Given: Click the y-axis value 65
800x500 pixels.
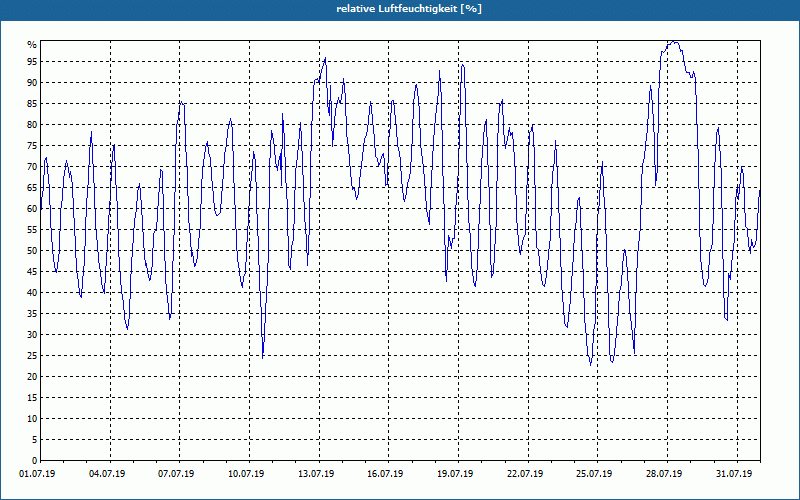Looking at the screenshot, I should click(x=32, y=188).
